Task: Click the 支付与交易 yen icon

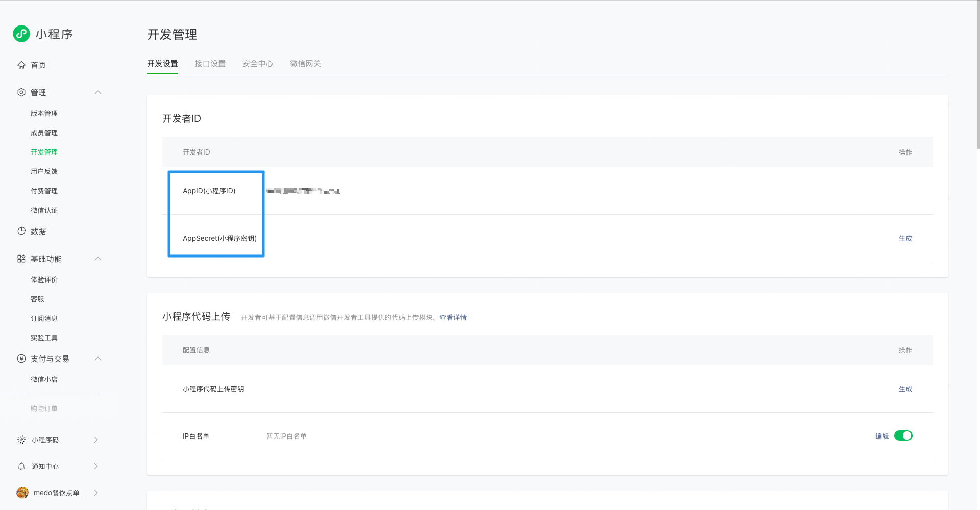Action: pyautogui.click(x=21, y=359)
